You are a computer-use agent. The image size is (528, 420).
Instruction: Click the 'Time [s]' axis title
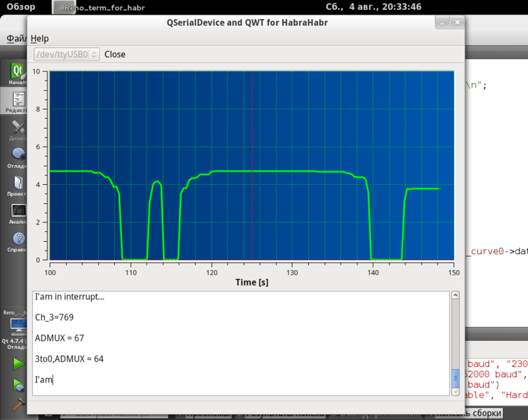click(252, 282)
